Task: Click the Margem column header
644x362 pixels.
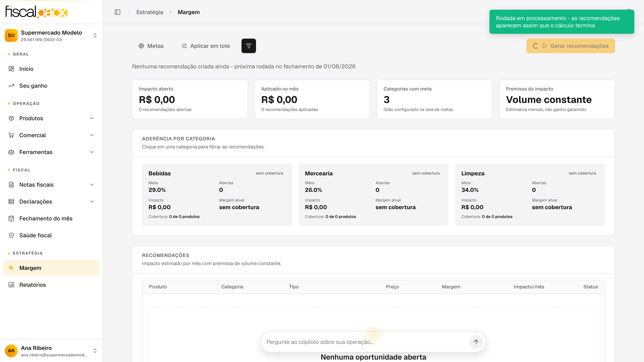Action: click(x=451, y=287)
